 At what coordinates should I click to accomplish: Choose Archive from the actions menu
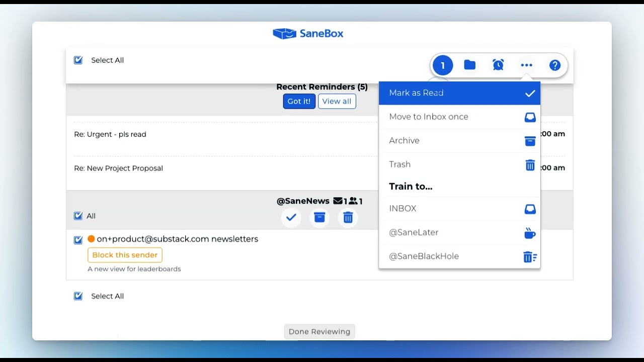coord(459,141)
